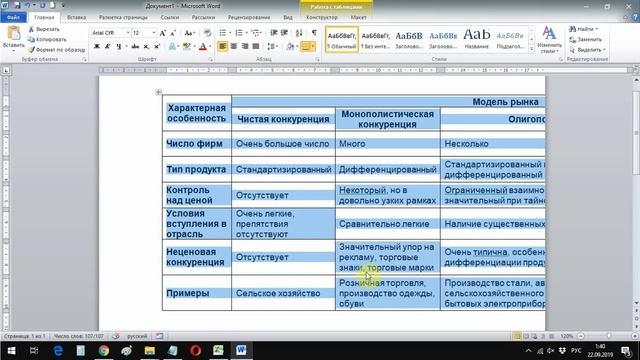Switch to the References (Ссылки) tab
Image resolution: width=640 pixels, height=360 pixels.
tap(170, 18)
